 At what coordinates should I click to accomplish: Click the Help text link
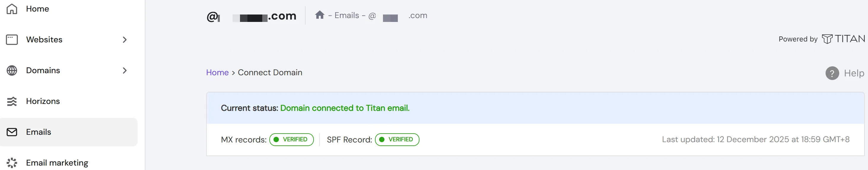pos(854,73)
